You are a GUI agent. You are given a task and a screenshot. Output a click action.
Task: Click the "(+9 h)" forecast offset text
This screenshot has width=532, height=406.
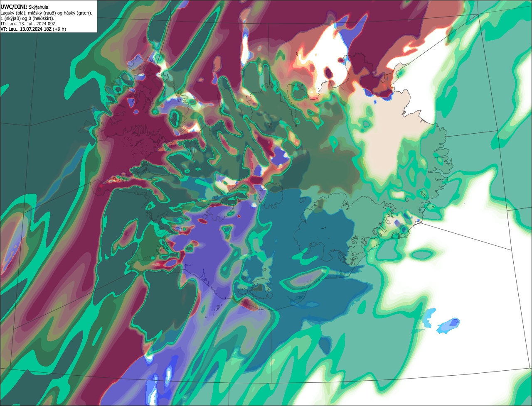click(x=59, y=29)
